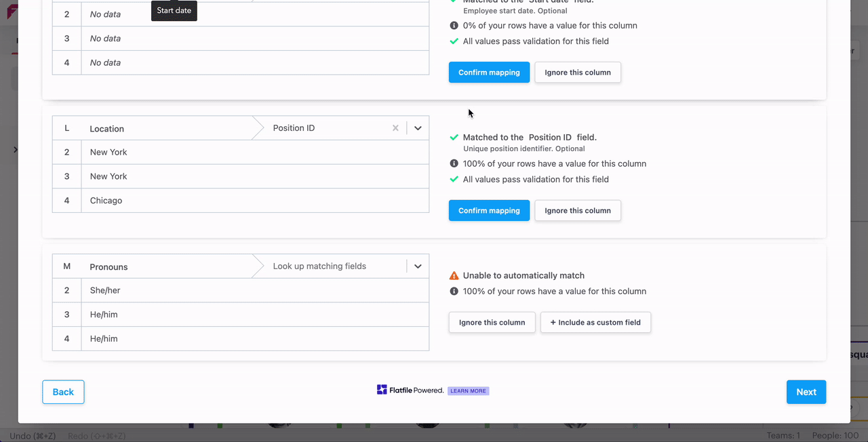
Task: Click info icon beside Location's 100% rows text
Action: (454, 164)
